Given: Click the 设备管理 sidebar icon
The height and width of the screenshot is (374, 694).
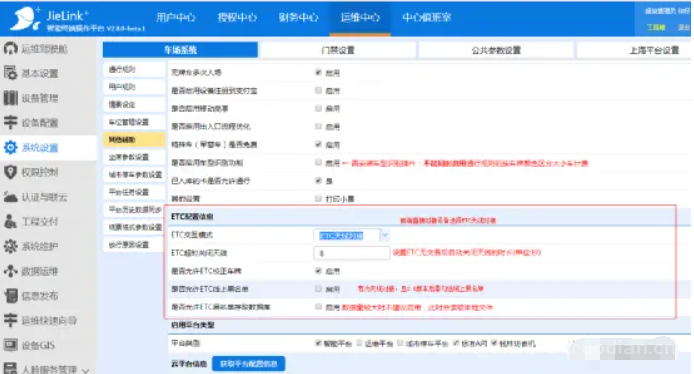Looking at the screenshot, I should click(10, 98).
